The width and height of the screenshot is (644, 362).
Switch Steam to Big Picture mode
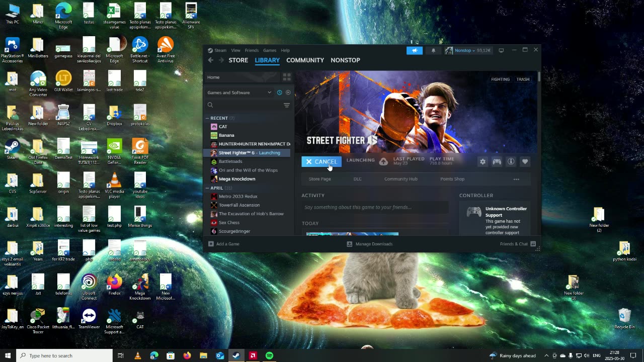pos(501,50)
